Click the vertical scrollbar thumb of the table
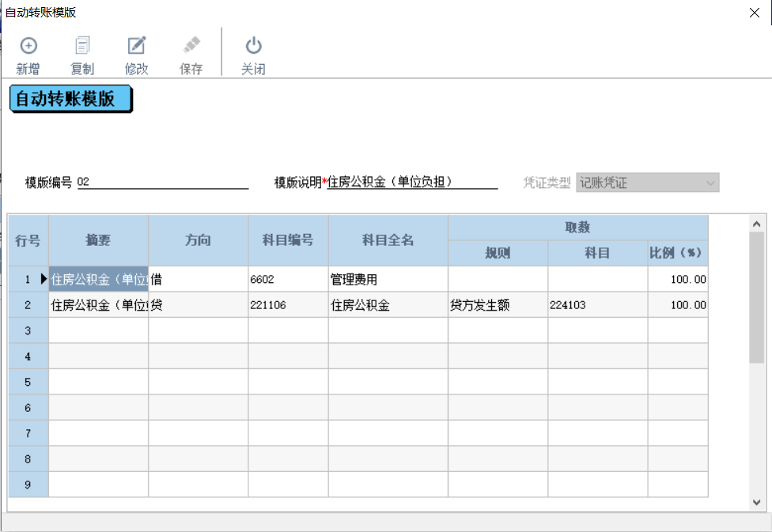The width and height of the screenshot is (772, 532). [757, 297]
